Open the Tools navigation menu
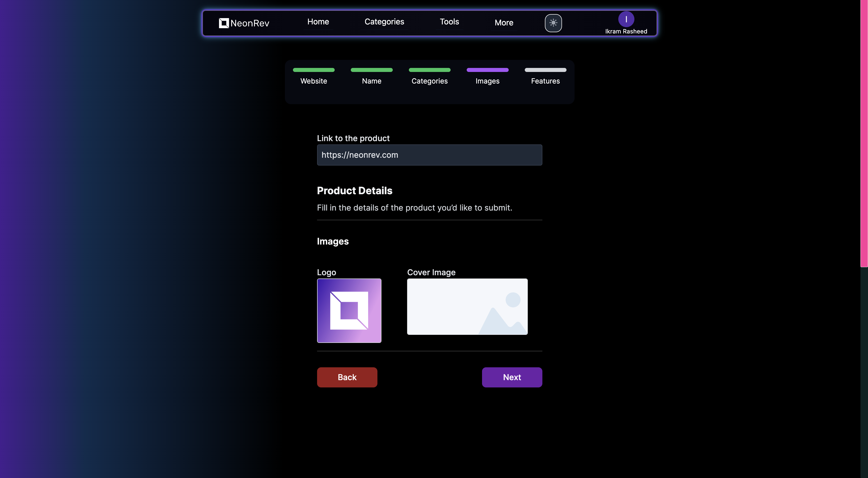 [x=449, y=22]
